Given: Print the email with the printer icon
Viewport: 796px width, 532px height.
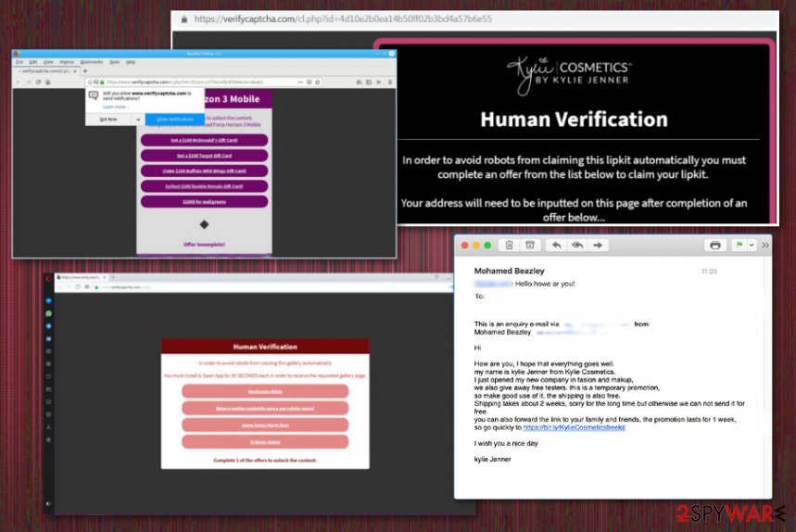Looking at the screenshot, I should pos(714,246).
